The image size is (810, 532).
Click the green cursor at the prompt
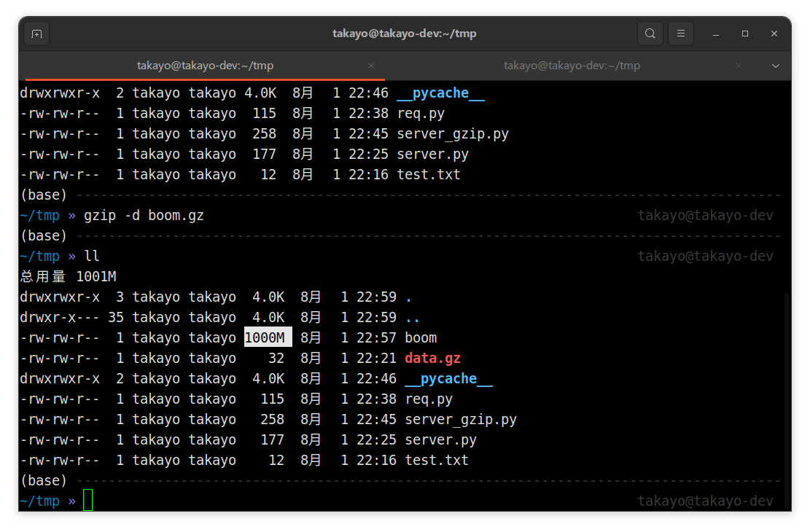tap(87, 501)
